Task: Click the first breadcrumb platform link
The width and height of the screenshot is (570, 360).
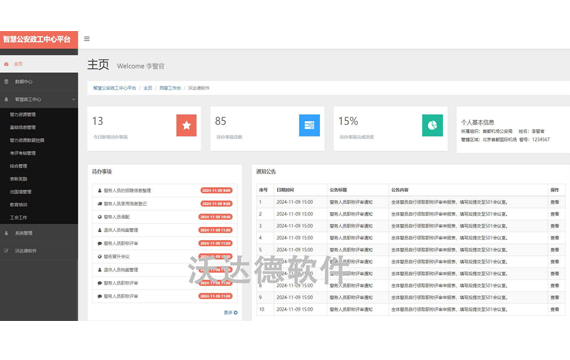Action: (x=115, y=88)
